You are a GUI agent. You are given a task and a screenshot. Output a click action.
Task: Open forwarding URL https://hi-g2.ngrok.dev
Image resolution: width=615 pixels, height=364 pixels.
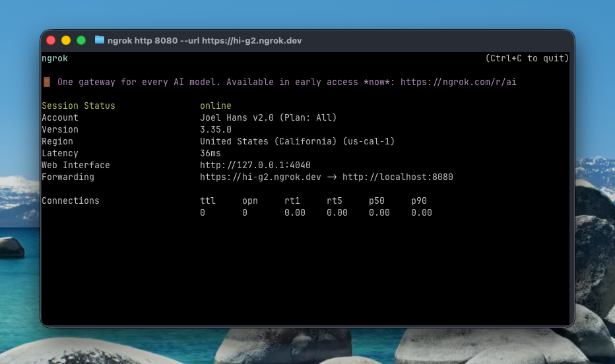(261, 177)
